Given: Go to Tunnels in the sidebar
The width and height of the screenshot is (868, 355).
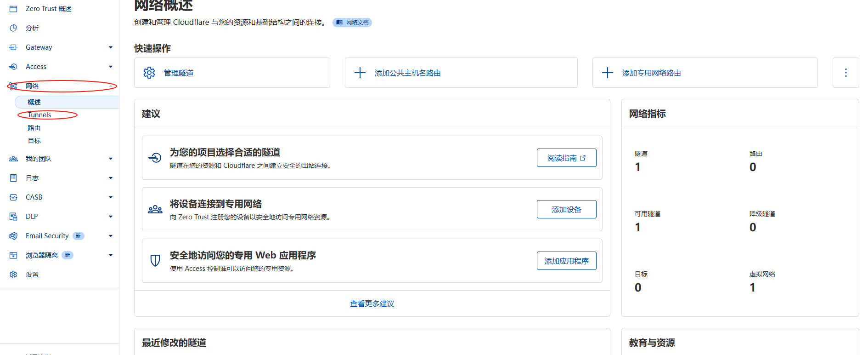Looking at the screenshot, I should click(39, 115).
